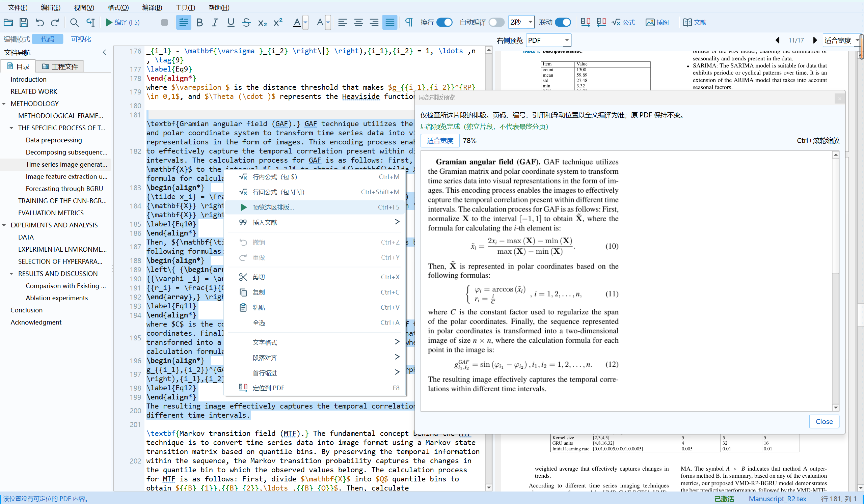Select justified text alignment

390,22
